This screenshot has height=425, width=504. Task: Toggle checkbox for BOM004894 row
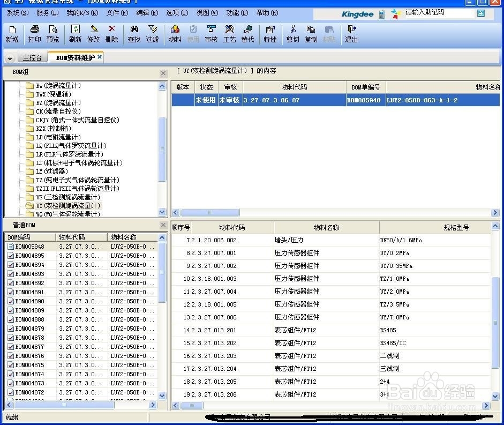[11, 265]
